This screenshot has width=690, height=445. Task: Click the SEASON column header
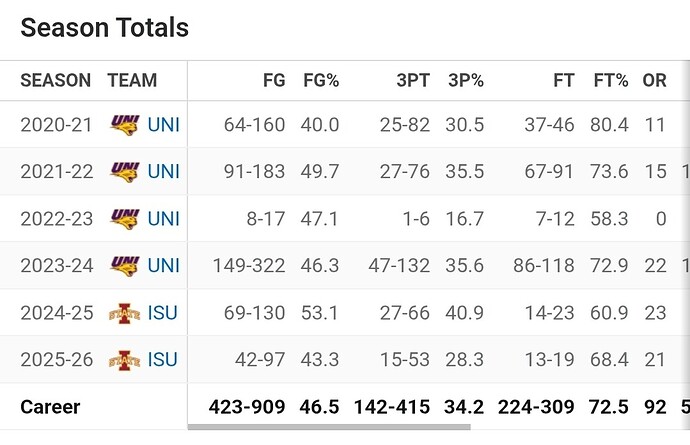point(55,81)
